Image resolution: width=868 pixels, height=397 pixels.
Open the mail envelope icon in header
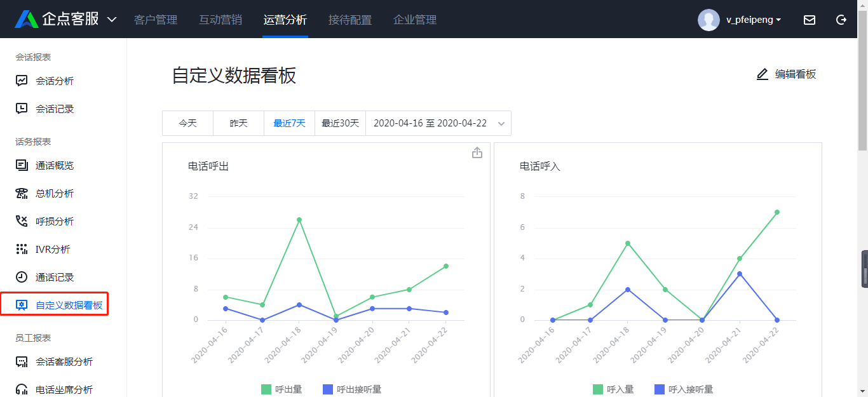[810, 20]
